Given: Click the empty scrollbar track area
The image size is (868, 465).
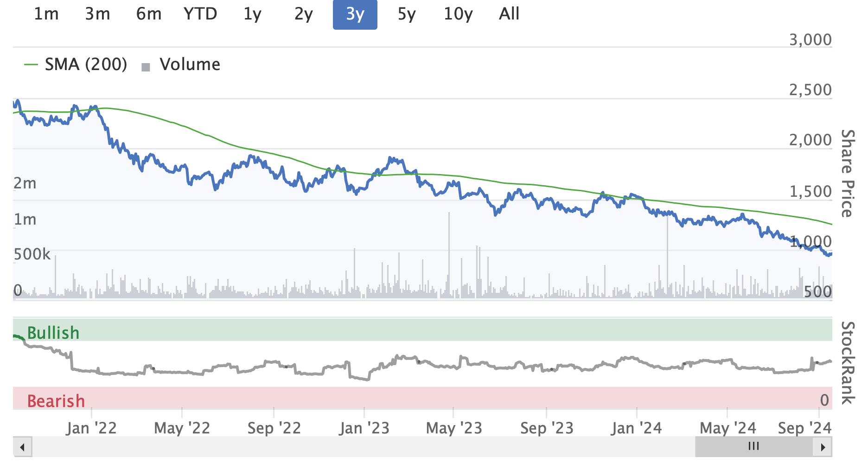Looking at the screenshot, I should click(364, 447).
